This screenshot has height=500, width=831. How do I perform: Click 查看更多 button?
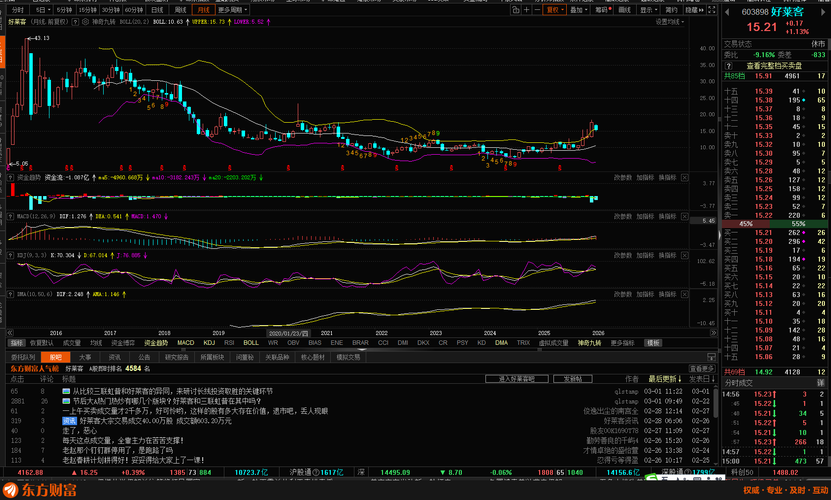click(702, 368)
